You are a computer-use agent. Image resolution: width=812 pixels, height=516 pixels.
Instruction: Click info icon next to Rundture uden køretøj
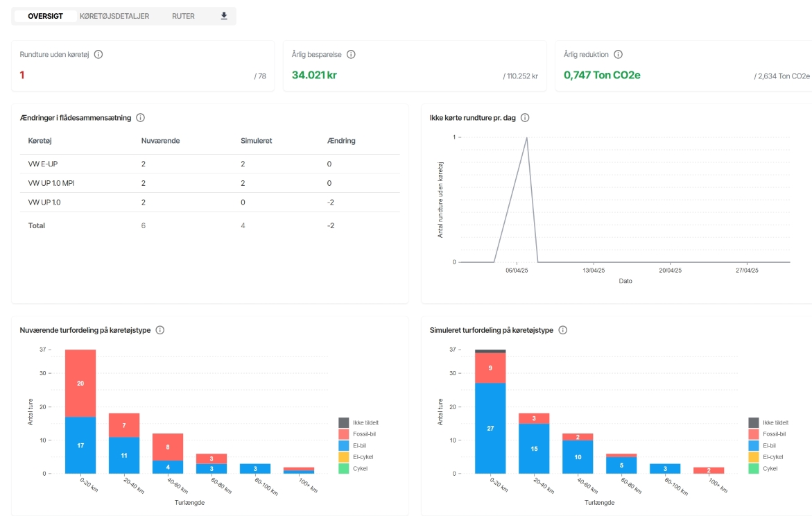click(x=98, y=55)
